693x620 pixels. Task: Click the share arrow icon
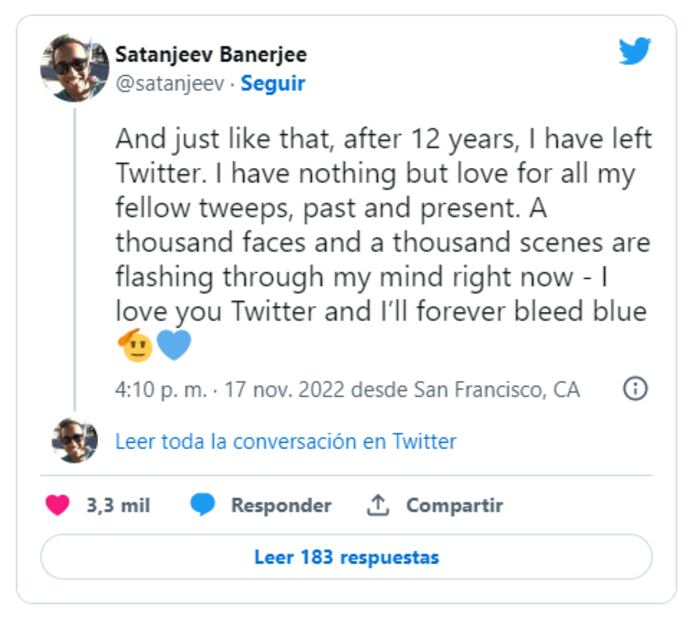pos(377,506)
